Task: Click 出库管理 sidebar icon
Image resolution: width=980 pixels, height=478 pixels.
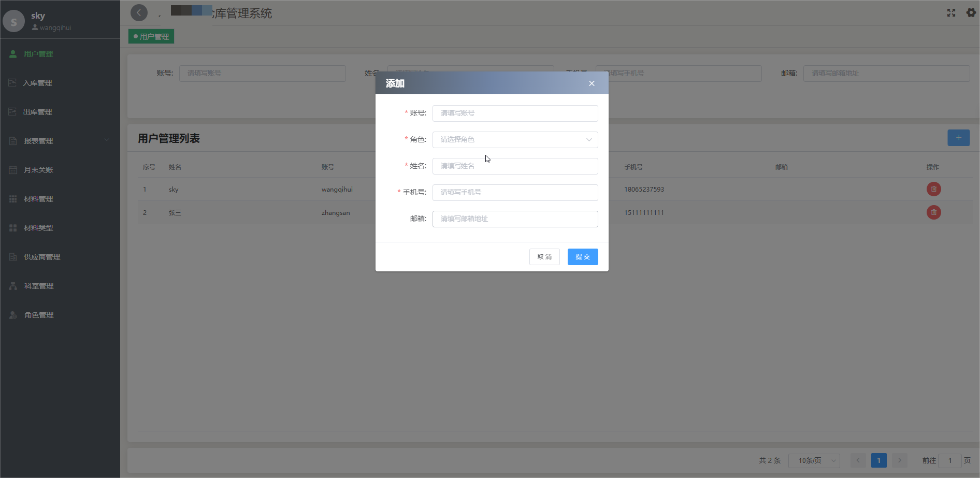Action: coord(13,112)
